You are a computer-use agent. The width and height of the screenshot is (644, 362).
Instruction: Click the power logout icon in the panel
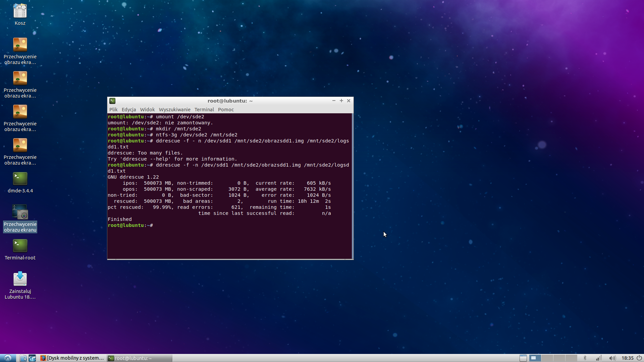click(639, 358)
